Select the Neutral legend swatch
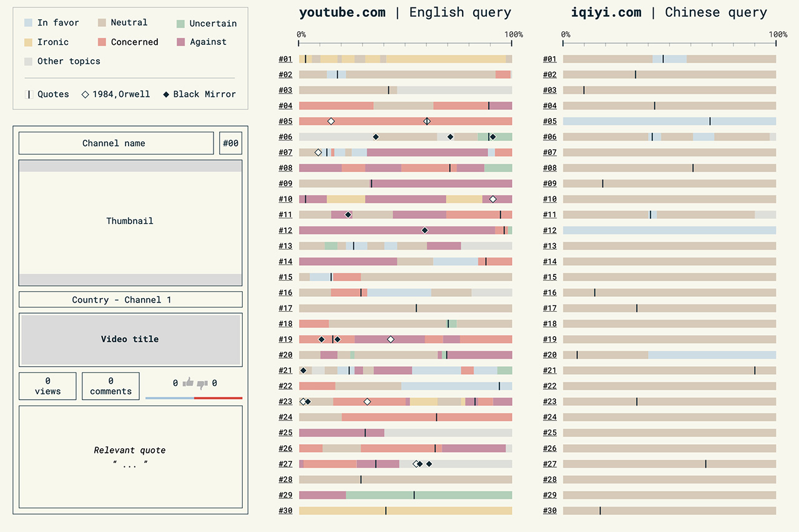 coord(102,22)
